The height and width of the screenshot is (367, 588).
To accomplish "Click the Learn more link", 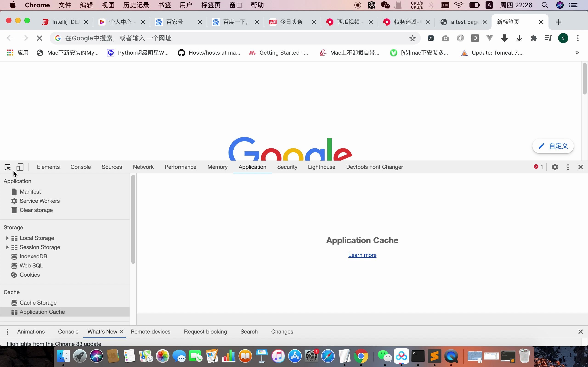I will pos(362,255).
